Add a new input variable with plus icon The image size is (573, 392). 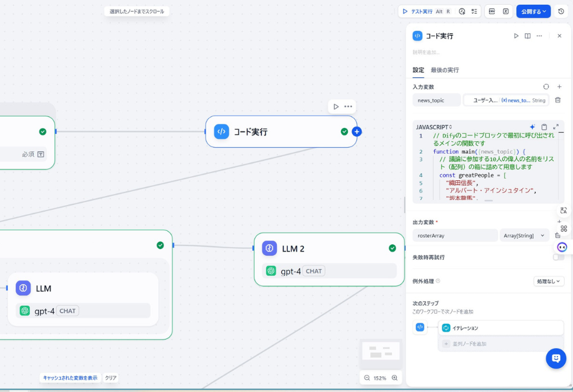pos(559,86)
